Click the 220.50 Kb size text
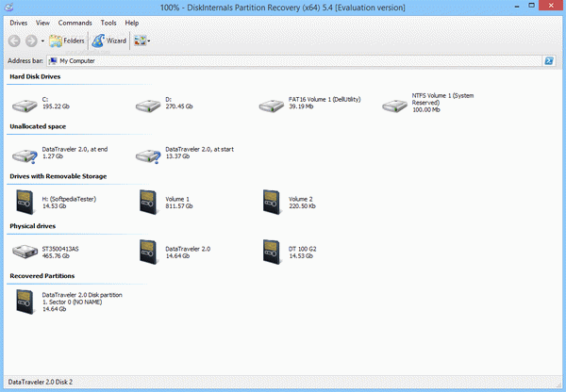 click(x=302, y=206)
